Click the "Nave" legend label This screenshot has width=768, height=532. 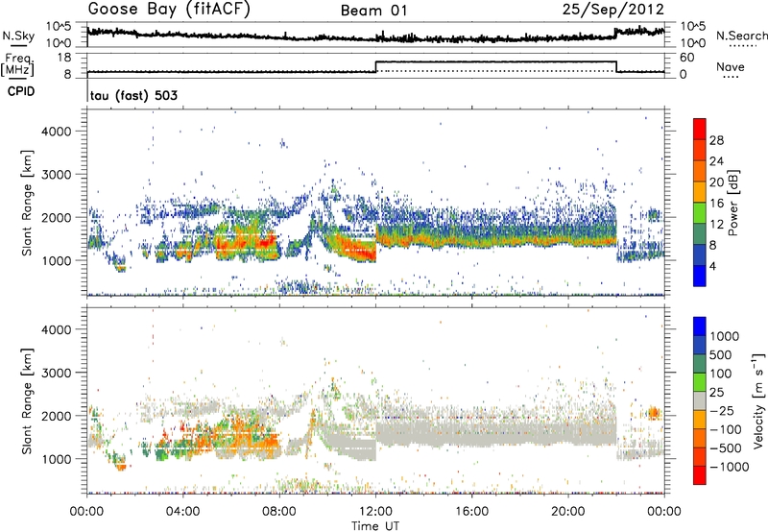coord(731,66)
